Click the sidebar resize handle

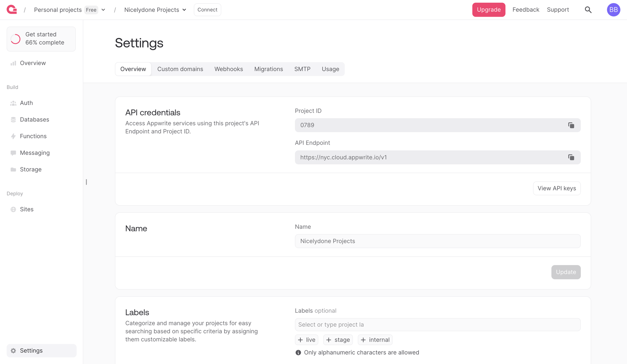pos(86,182)
